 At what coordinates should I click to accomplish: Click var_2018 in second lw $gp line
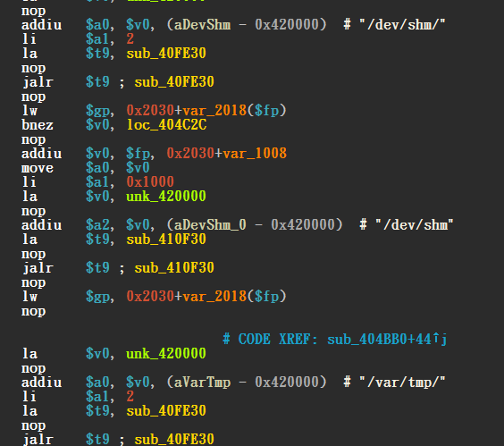(214, 297)
